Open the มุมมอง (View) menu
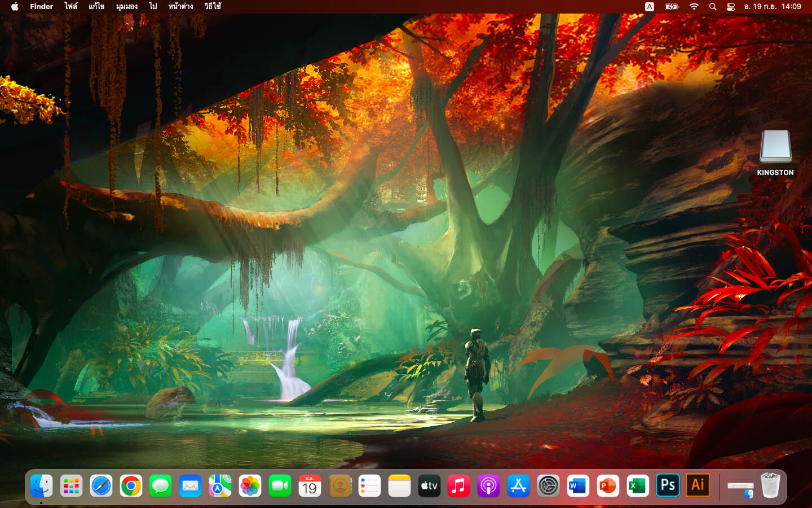 pos(127,6)
